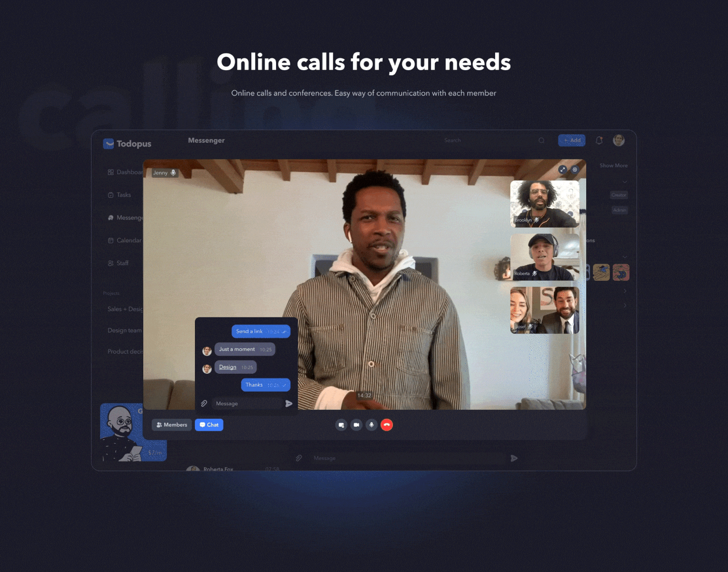The image size is (728, 572).
Task: Click the attachment icon in Messenger's lower message bar
Action: pyautogui.click(x=299, y=458)
